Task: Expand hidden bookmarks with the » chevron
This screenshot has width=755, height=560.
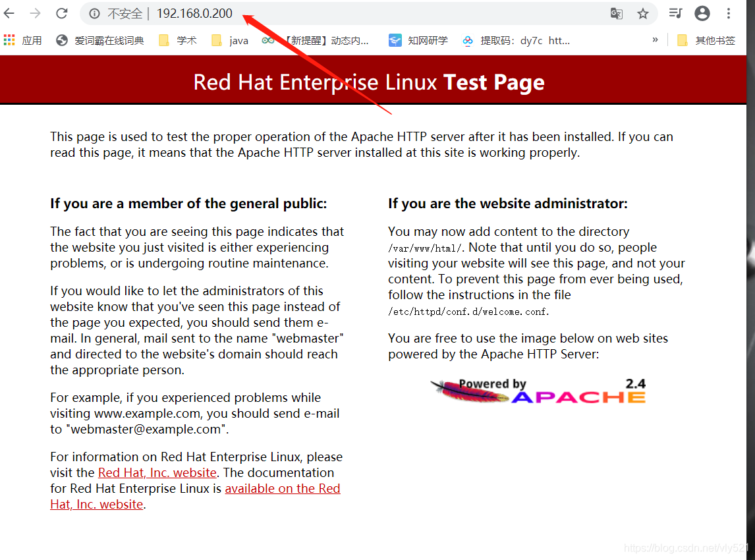Action: [x=655, y=40]
